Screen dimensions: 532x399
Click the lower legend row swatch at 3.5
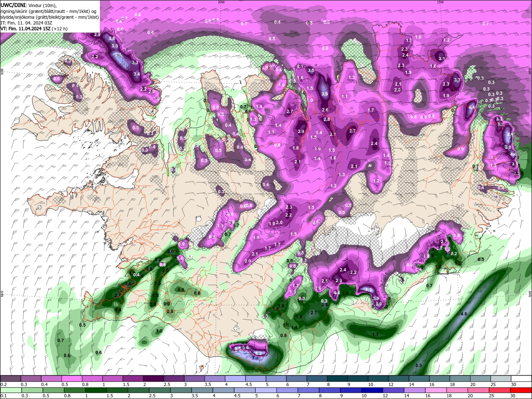click(202, 390)
